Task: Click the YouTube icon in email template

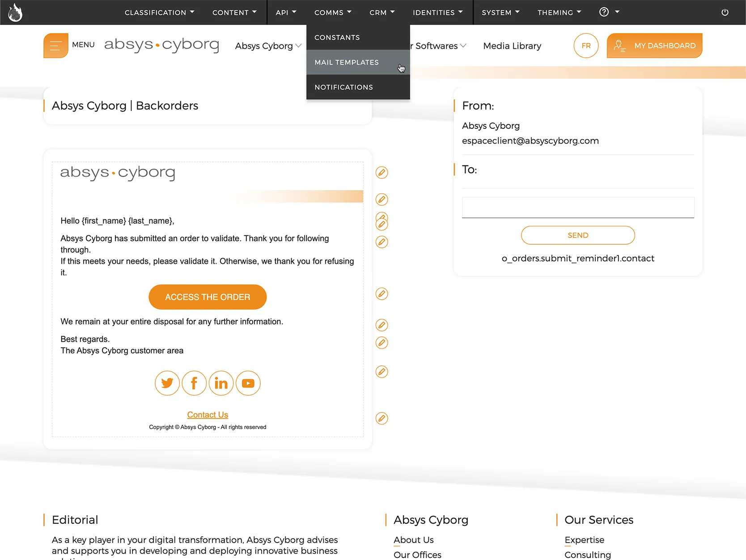Action: (248, 383)
